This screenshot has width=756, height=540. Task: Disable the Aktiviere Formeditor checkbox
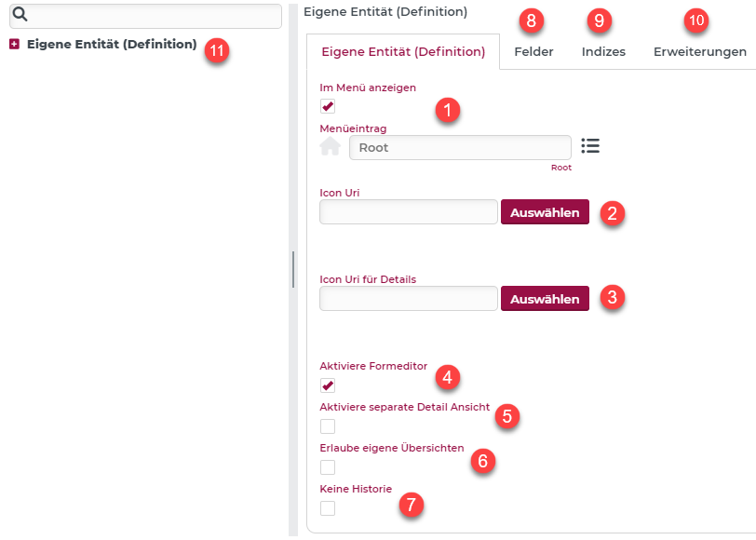328,385
